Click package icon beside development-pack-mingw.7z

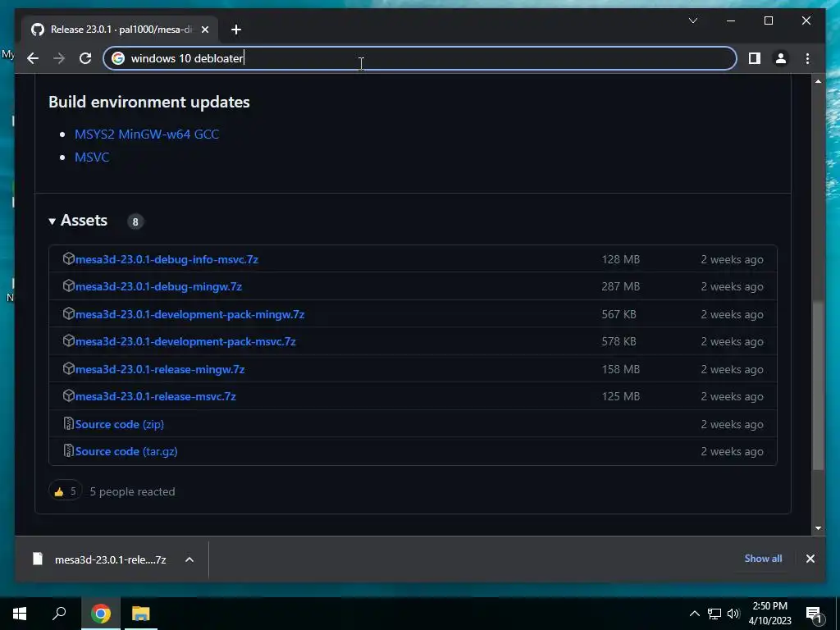point(69,313)
